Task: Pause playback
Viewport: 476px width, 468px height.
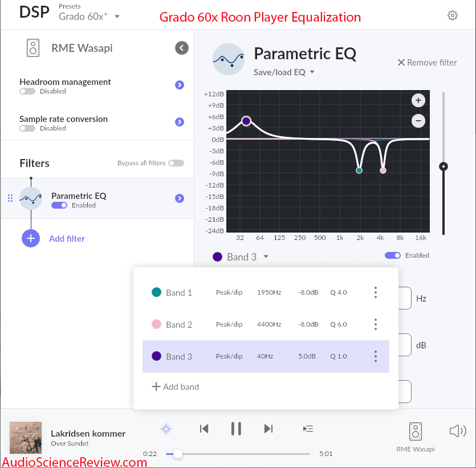Action: [236, 429]
